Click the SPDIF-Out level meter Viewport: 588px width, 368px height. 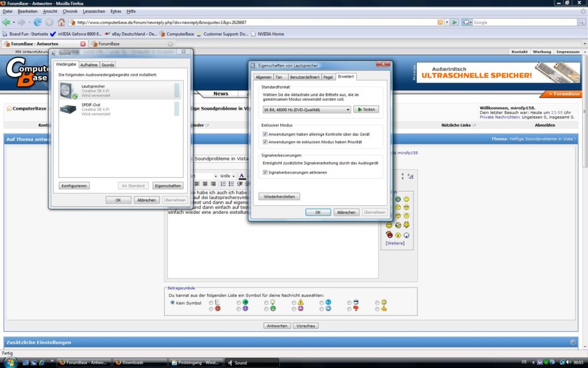tap(177, 109)
